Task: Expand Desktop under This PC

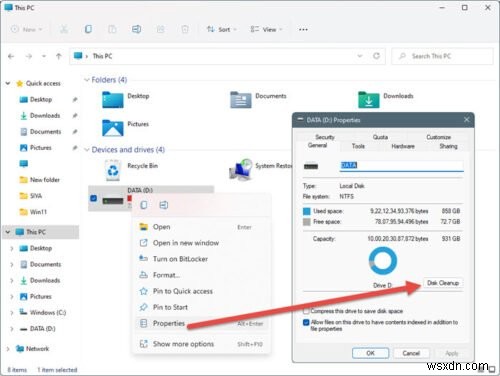Action: tap(12, 248)
